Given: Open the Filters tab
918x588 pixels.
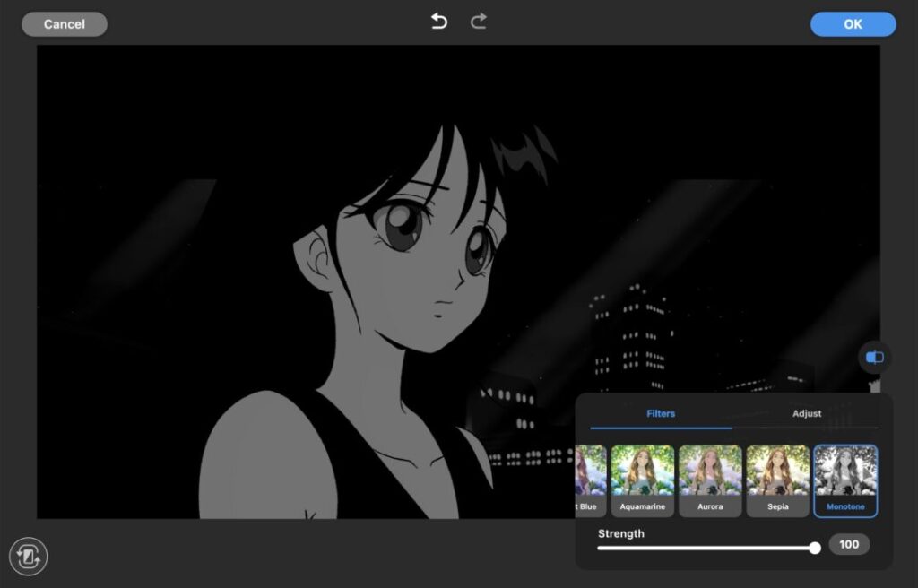Looking at the screenshot, I should (x=661, y=414).
